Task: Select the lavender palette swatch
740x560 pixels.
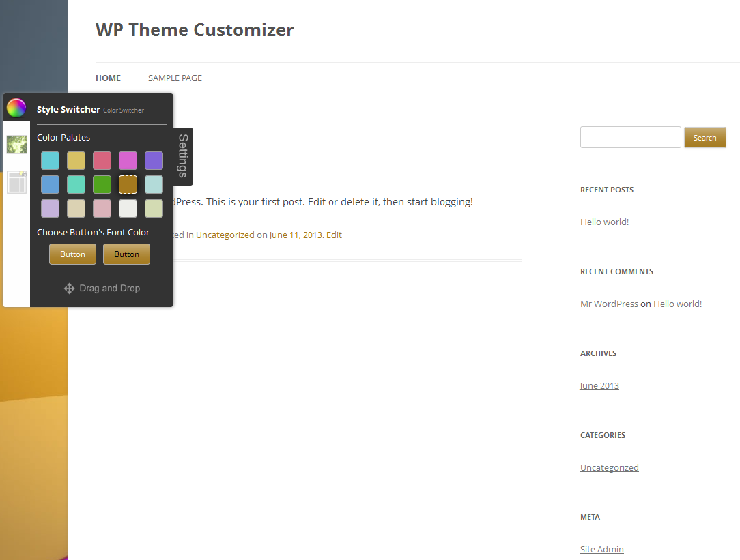Action: (x=50, y=208)
